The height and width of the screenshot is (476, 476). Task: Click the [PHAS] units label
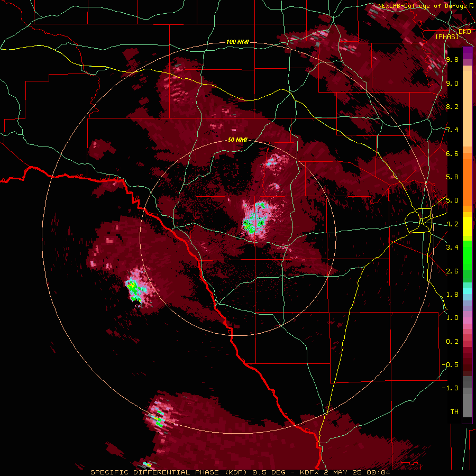click(x=447, y=36)
